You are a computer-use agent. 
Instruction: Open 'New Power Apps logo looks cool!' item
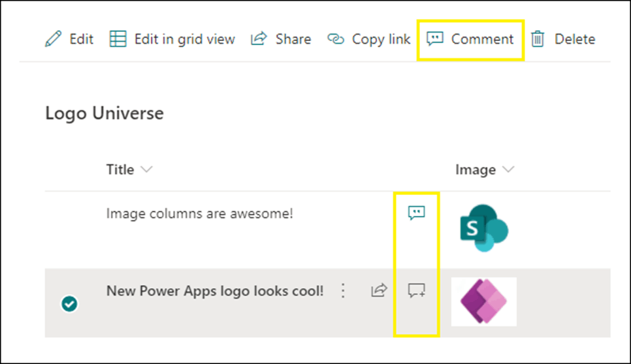[x=215, y=291]
